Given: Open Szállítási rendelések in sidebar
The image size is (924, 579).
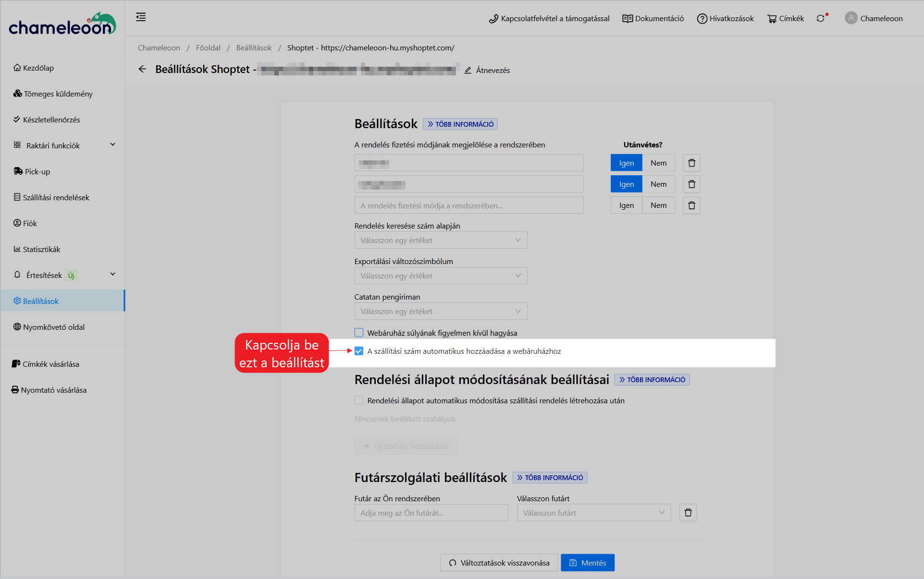Looking at the screenshot, I should coord(56,197).
